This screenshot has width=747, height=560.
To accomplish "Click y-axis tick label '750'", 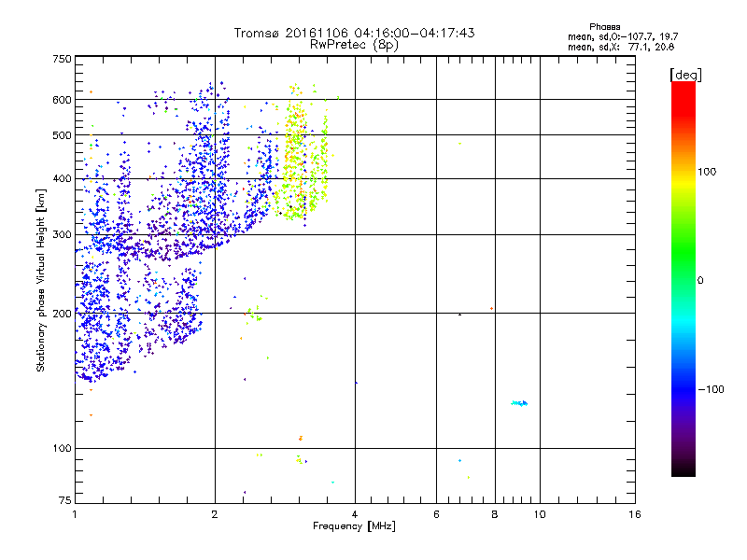I will [x=62, y=59].
